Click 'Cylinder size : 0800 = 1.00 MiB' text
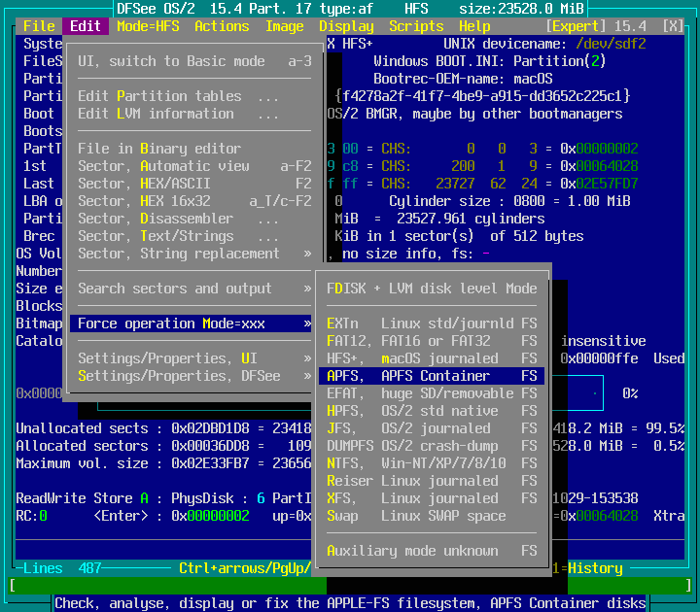This screenshot has width=700, height=612. pos(509,201)
